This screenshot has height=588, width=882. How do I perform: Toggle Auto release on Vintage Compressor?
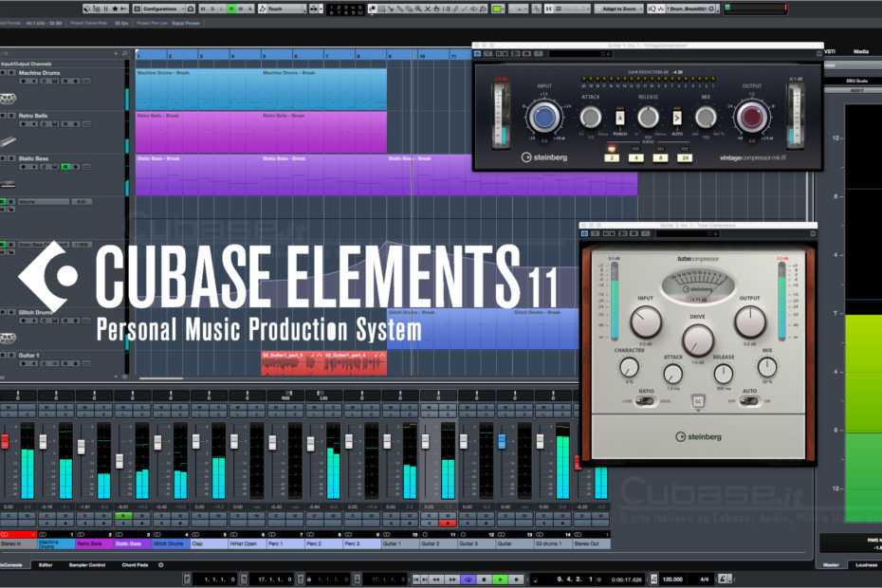coord(677,119)
